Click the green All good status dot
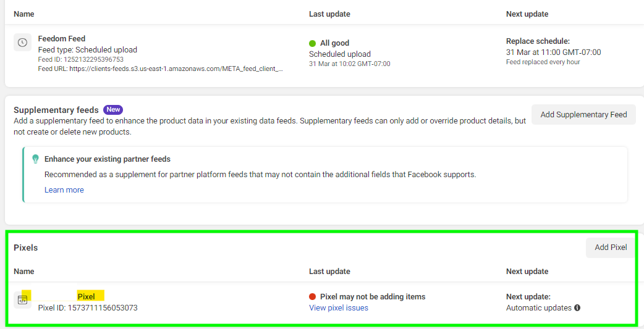 click(x=313, y=43)
